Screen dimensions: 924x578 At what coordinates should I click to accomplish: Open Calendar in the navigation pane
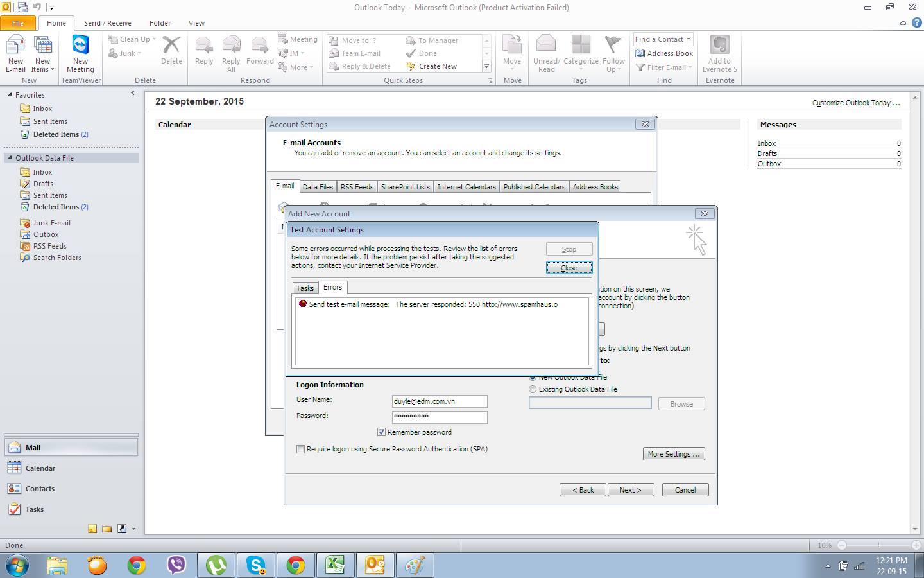(71, 468)
